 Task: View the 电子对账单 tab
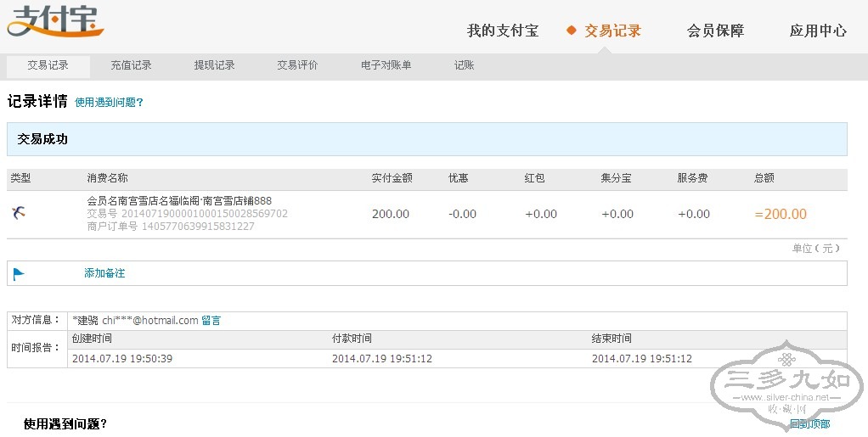click(x=386, y=65)
